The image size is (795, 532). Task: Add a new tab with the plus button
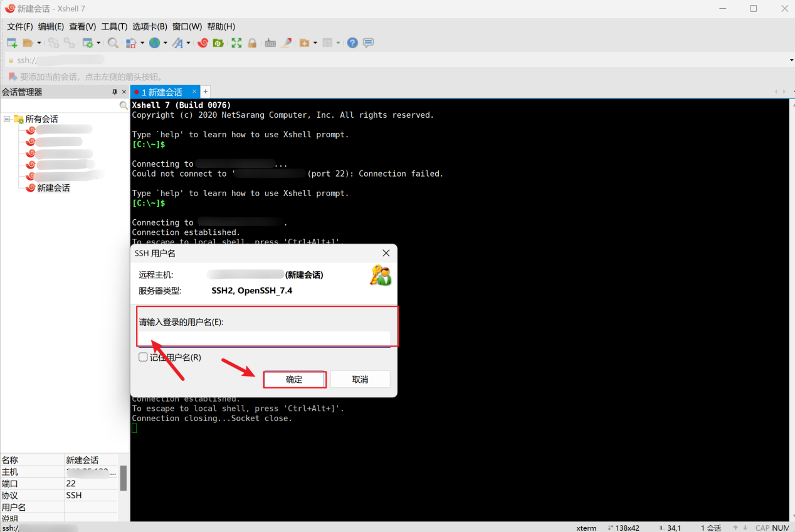coord(205,91)
